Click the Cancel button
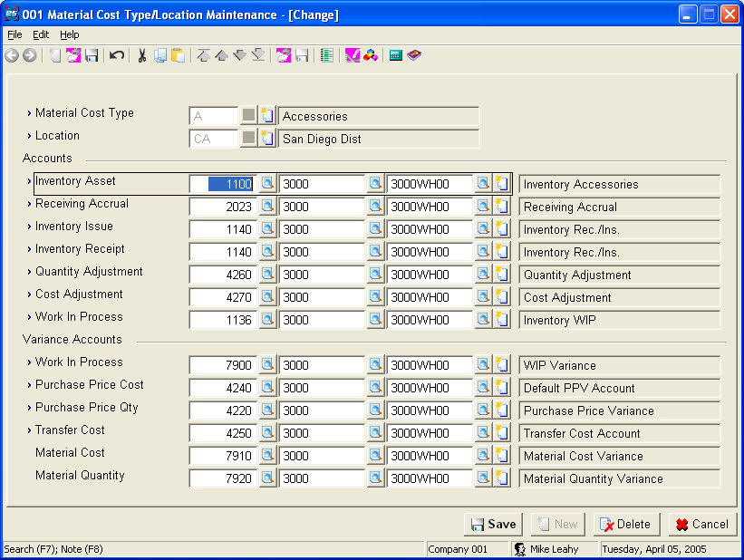The height and width of the screenshot is (560, 744). click(x=702, y=524)
